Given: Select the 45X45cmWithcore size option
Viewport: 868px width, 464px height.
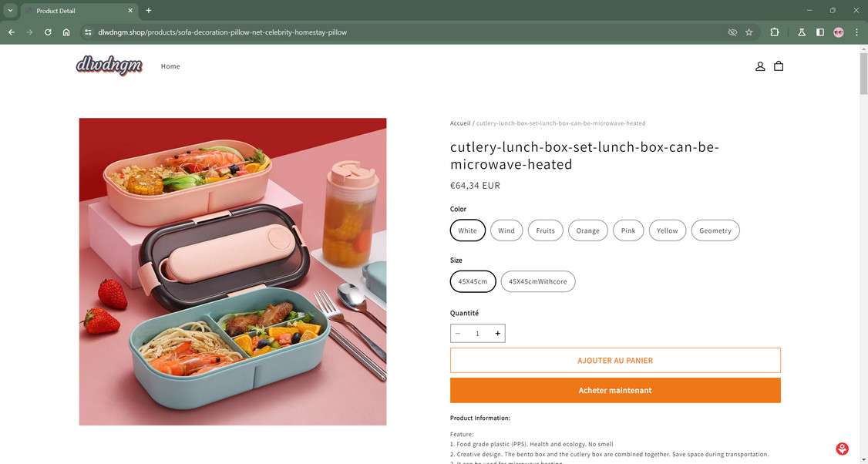Looking at the screenshot, I should (x=538, y=281).
